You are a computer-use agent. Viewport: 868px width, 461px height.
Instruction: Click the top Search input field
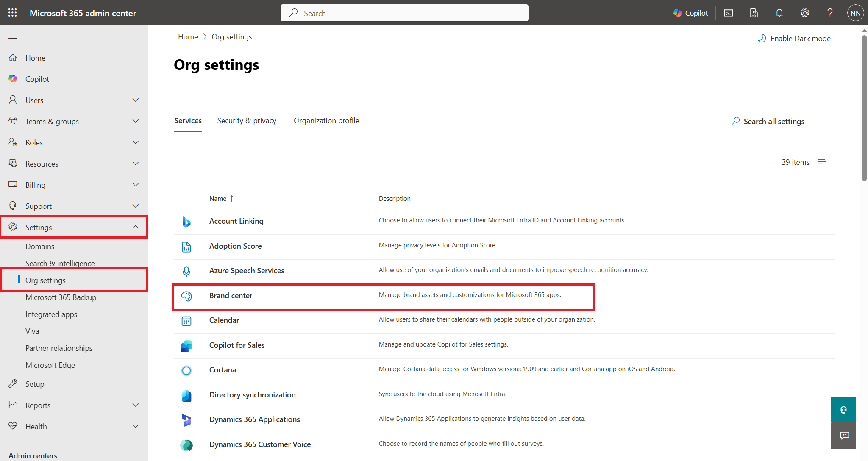(x=404, y=13)
